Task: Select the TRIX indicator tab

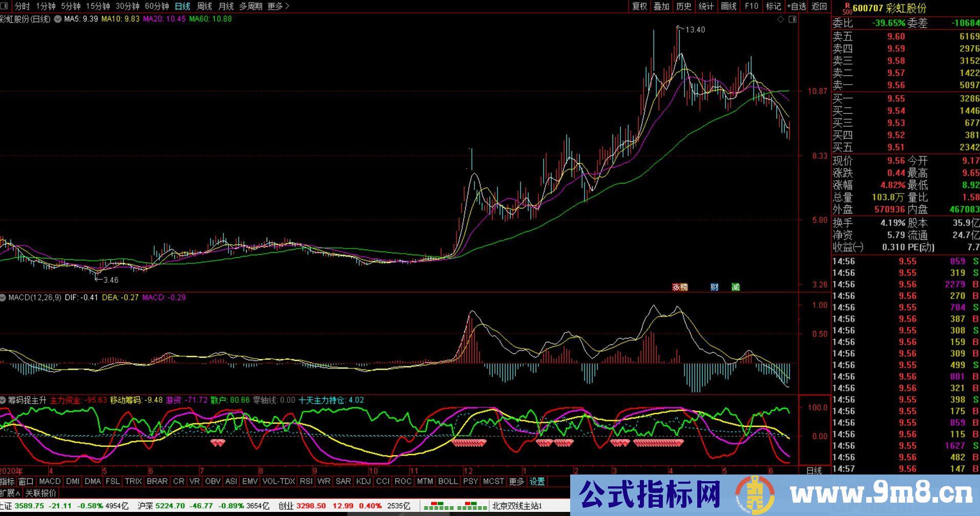Action: [x=133, y=482]
